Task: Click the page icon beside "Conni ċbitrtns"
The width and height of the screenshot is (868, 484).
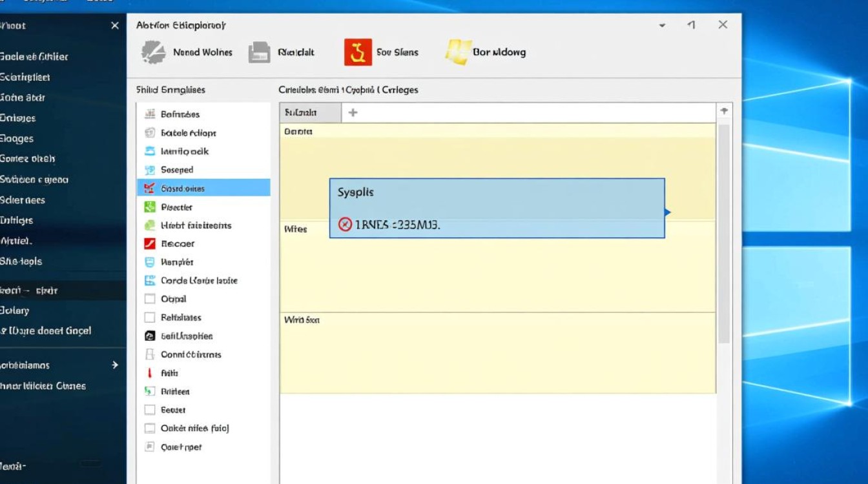Action: tap(150, 354)
